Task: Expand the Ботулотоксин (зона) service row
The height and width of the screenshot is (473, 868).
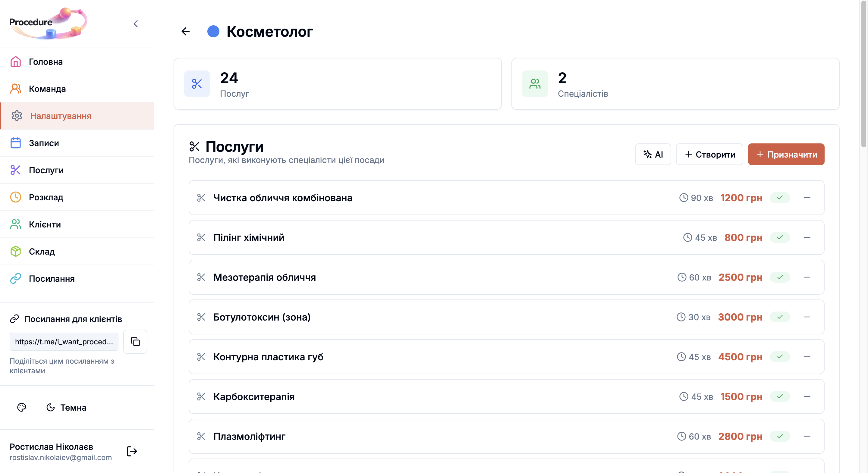Action: (x=262, y=317)
